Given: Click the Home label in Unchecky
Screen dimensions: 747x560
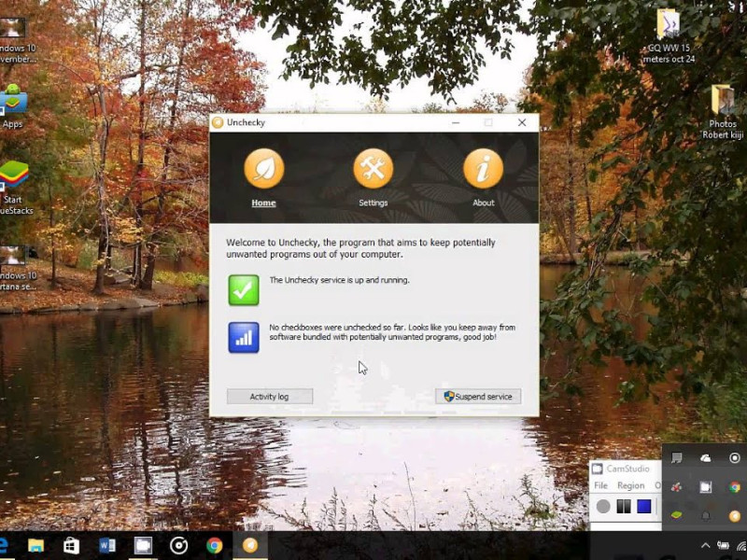Looking at the screenshot, I should 263,203.
